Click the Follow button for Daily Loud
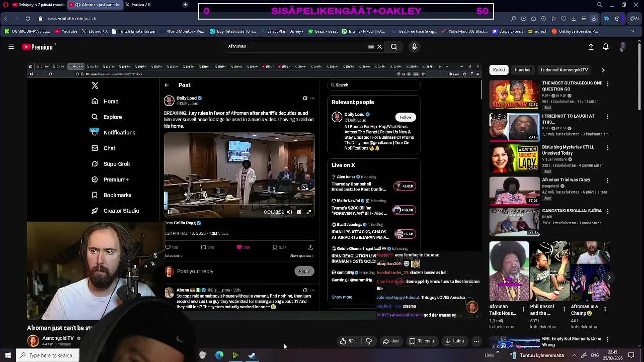644x362 pixels. pos(406,117)
